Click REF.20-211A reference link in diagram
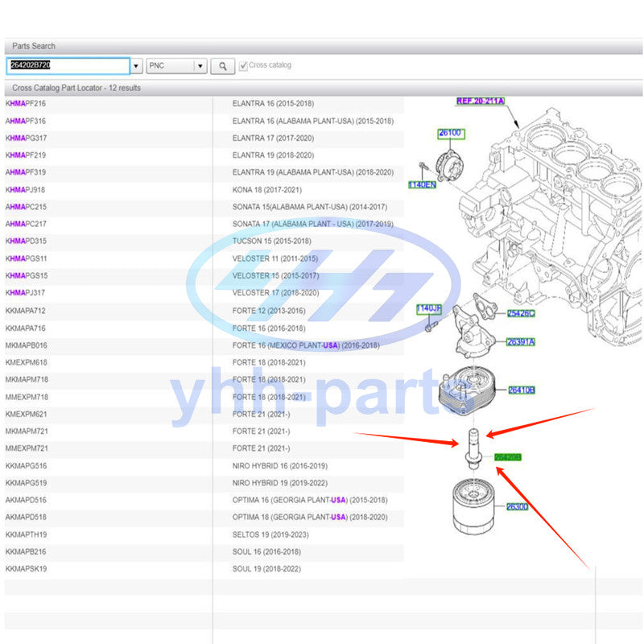Image resolution: width=644 pixels, height=644 pixels. (480, 101)
